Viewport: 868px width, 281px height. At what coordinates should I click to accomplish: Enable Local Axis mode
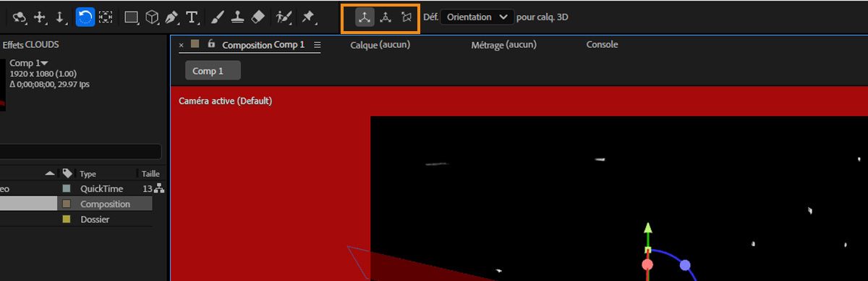365,17
